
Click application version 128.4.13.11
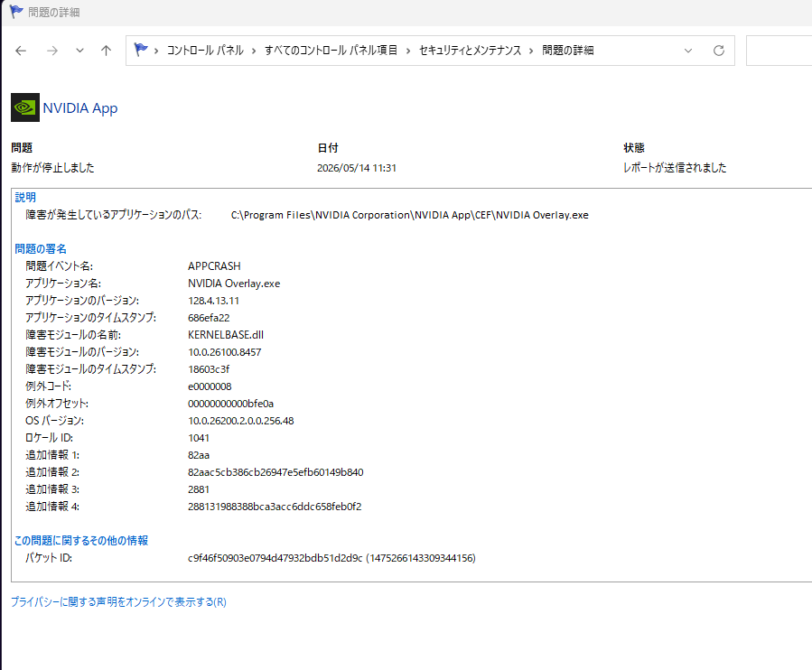tap(213, 301)
